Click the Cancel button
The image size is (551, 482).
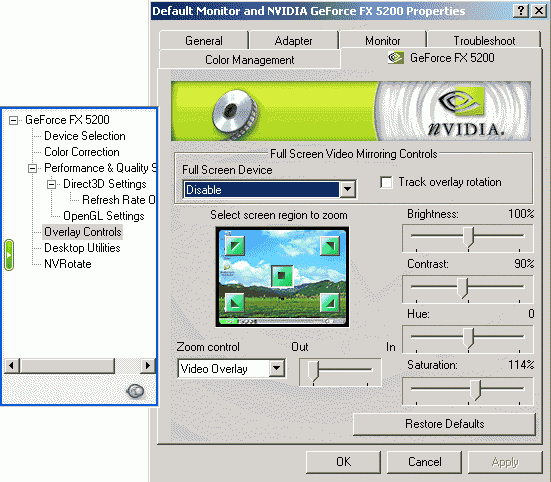point(424,462)
